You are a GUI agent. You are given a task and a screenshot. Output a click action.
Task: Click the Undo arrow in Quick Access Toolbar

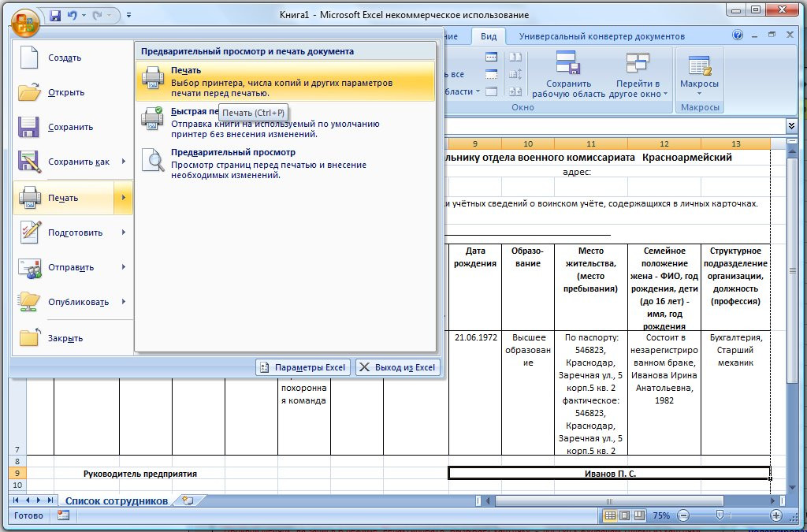(73, 15)
